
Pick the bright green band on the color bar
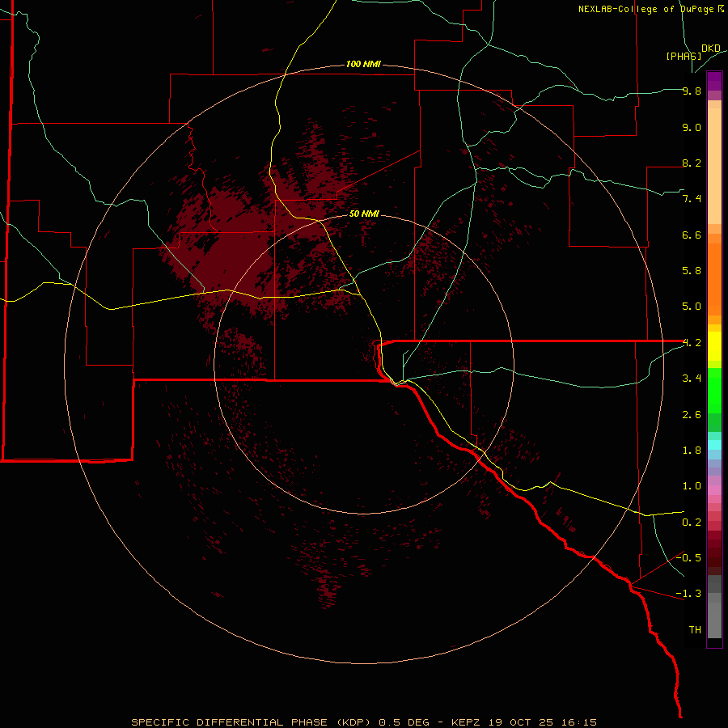point(714,390)
